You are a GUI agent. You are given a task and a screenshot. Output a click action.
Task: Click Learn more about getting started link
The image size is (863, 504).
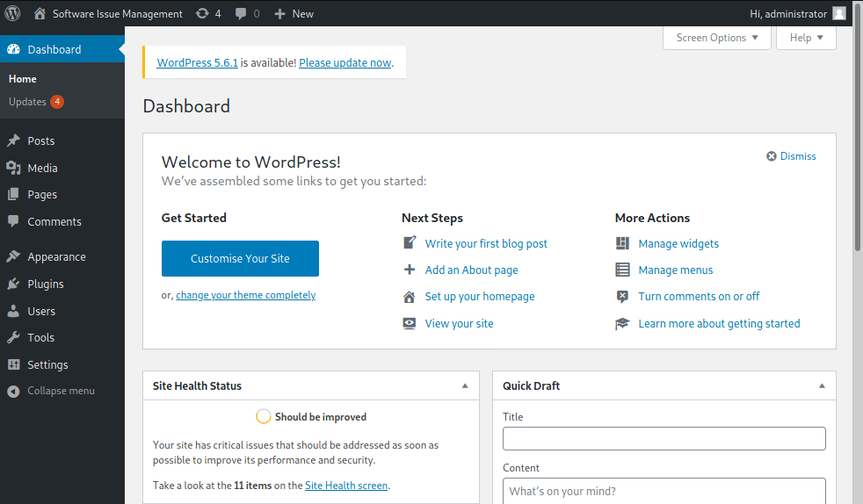(x=720, y=324)
